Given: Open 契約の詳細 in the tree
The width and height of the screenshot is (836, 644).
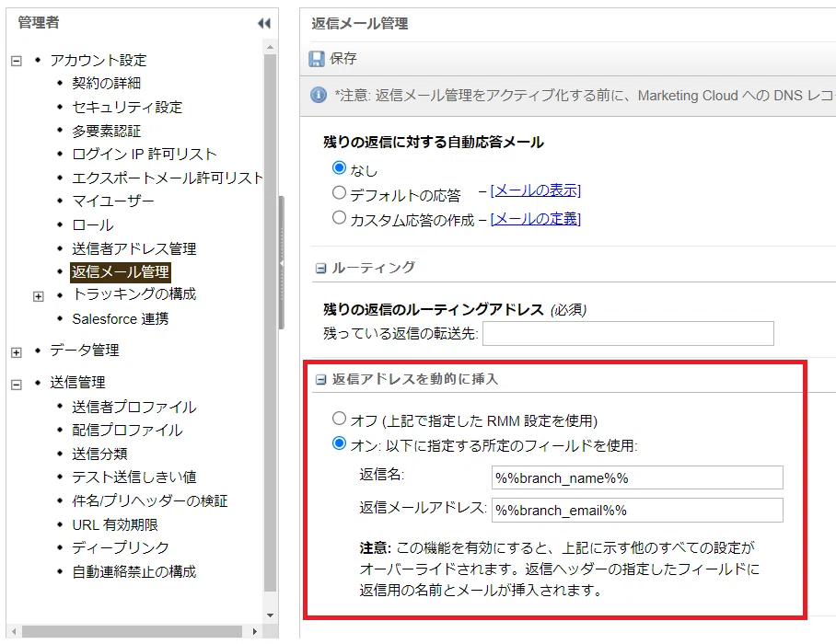Looking at the screenshot, I should [x=107, y=83].
